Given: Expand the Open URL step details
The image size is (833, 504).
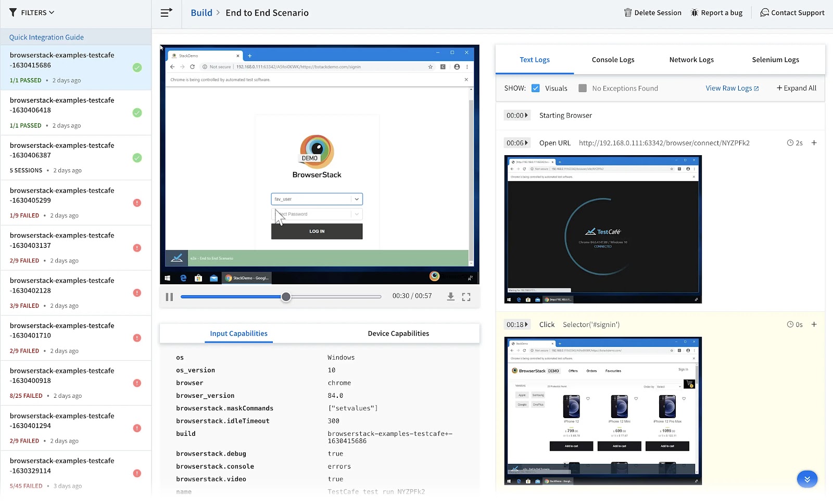Looking at the screenshot, I should (814, 142).
